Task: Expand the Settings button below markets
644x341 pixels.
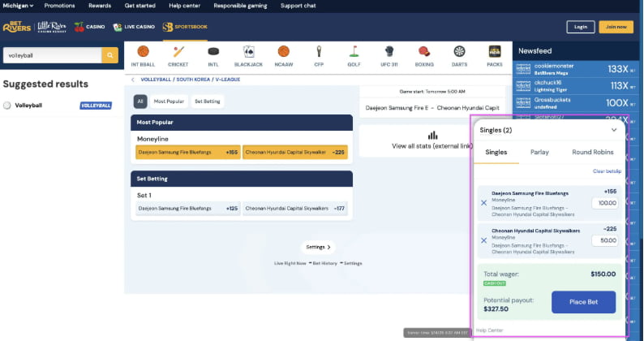Action: coord(318,247)
